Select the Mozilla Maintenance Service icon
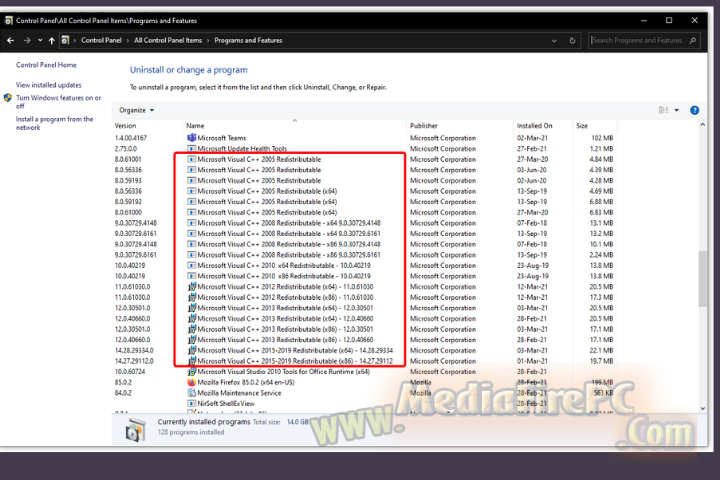 pyautogui.click(x=191, y=393)
